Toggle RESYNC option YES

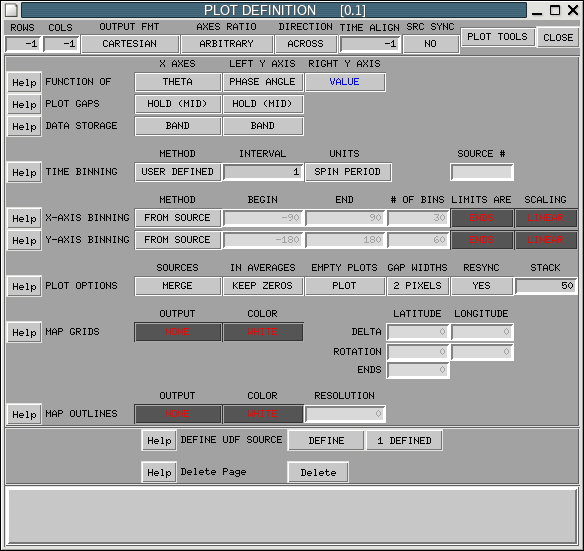click(482, 286)
